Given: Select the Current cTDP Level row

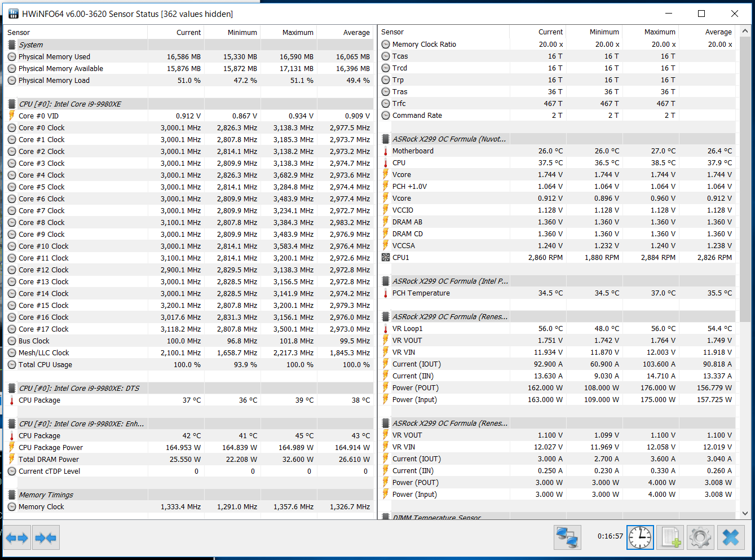Looking at the screenshot, I should click(189, 471).
